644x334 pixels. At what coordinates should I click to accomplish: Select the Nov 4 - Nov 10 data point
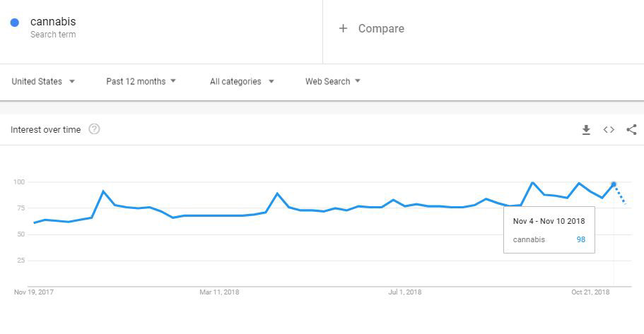[x=614, y=184]
